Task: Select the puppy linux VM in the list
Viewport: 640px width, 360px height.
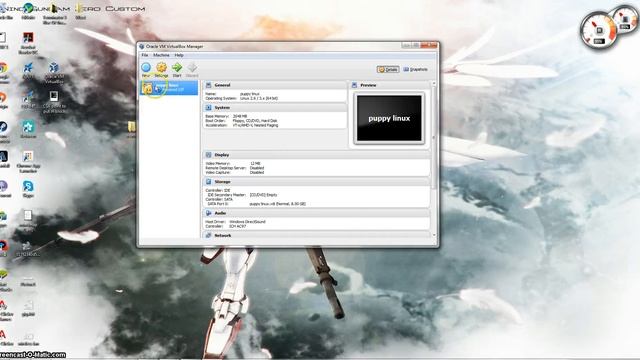Action: (x=169, y=87)
